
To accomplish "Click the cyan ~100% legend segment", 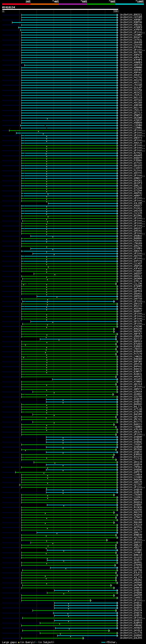I will (130, 4).
